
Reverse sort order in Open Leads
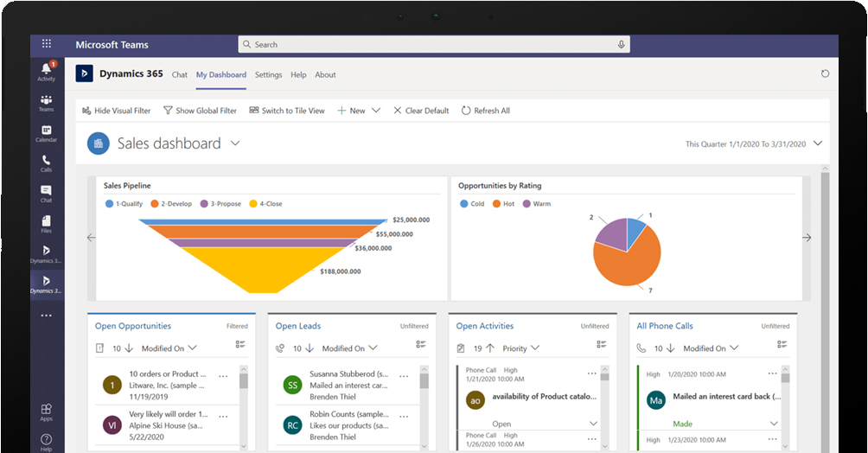[310, 348]
